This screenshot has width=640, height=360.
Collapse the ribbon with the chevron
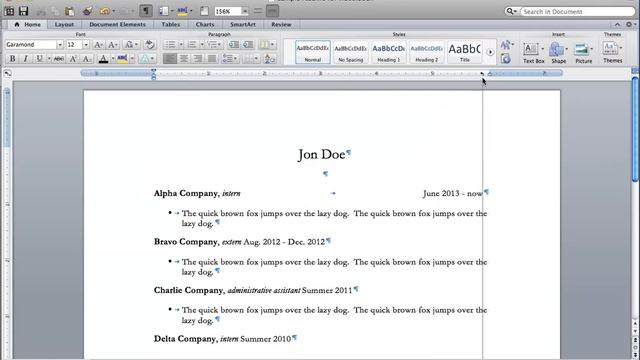click(x=617, y=24)
